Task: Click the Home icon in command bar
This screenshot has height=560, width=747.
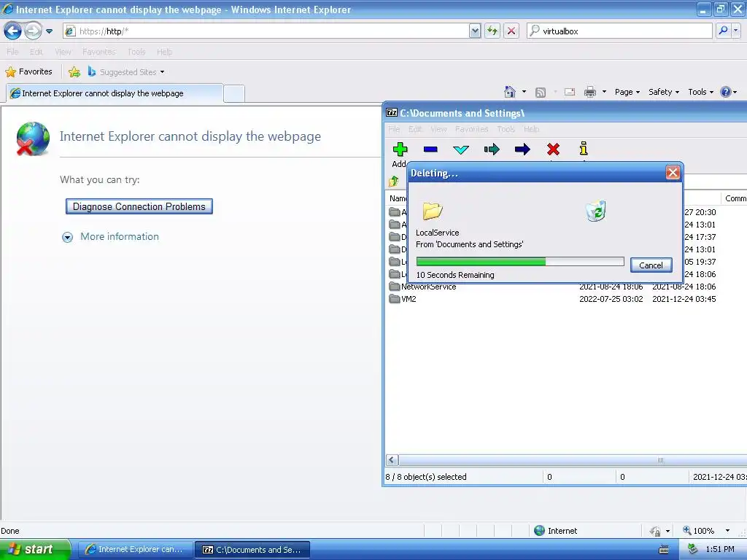Action: pyautogui.click(x=510, y=92)
